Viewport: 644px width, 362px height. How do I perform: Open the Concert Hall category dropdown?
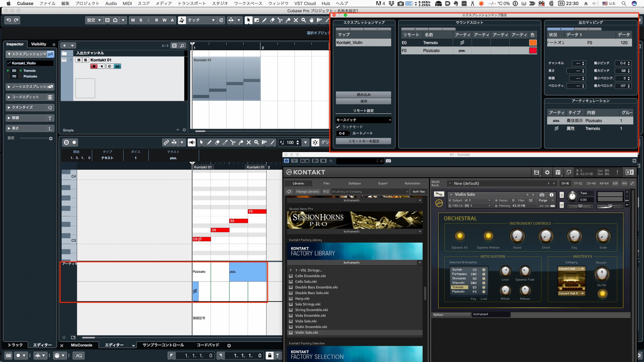click(x=571, y=268)
